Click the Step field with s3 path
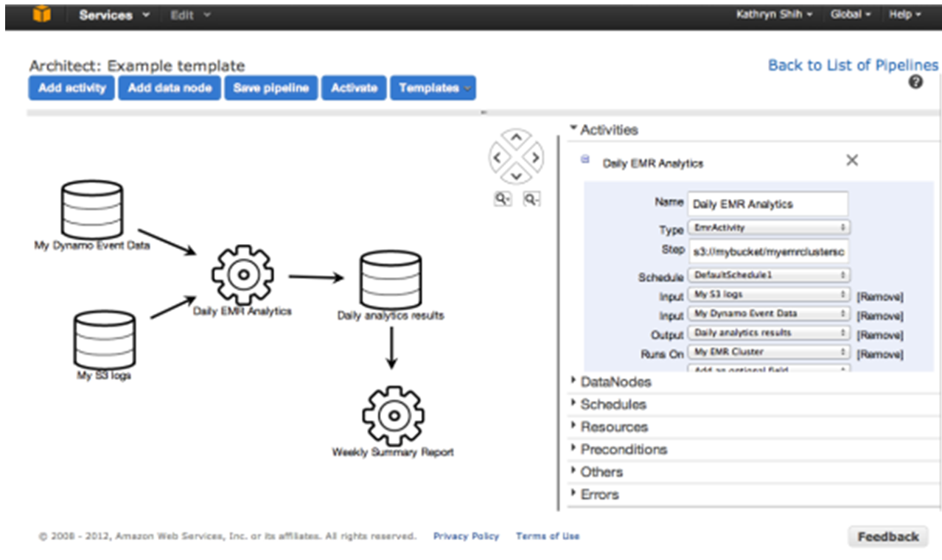This screenshot has width=942, height=560. (767, 251)
